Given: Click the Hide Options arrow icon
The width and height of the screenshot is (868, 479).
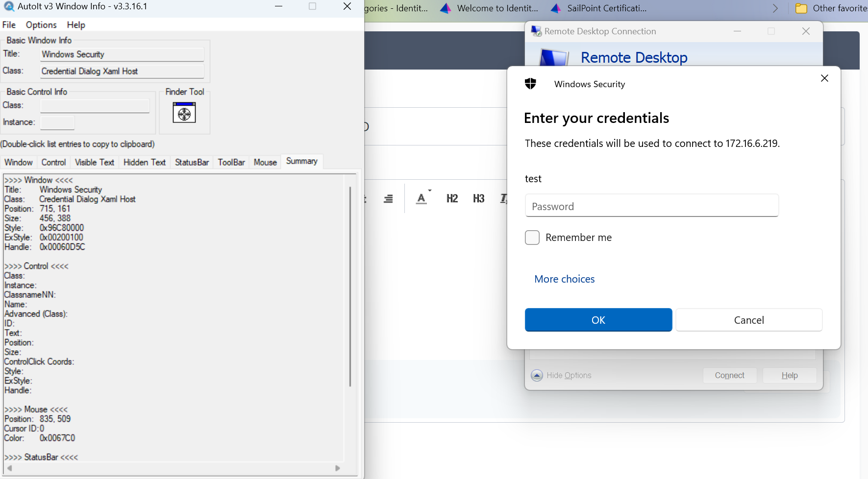Looking at the screenshot, I should pyautogui.click(x=537, y=375).
